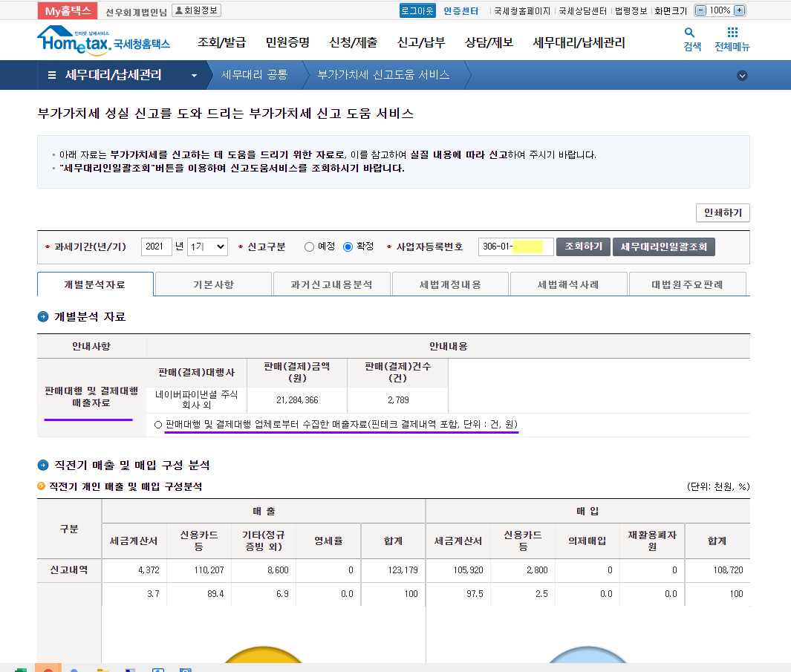Viewport: 791px width, 672px height.
Task: Select the 확정 radio button
Action: pos(348,247)
